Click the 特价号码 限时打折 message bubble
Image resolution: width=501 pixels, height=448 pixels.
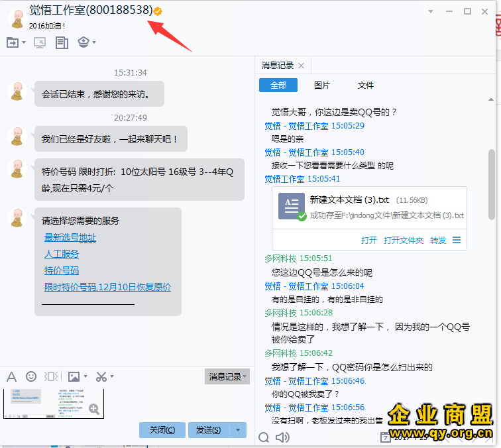(139, 180)
